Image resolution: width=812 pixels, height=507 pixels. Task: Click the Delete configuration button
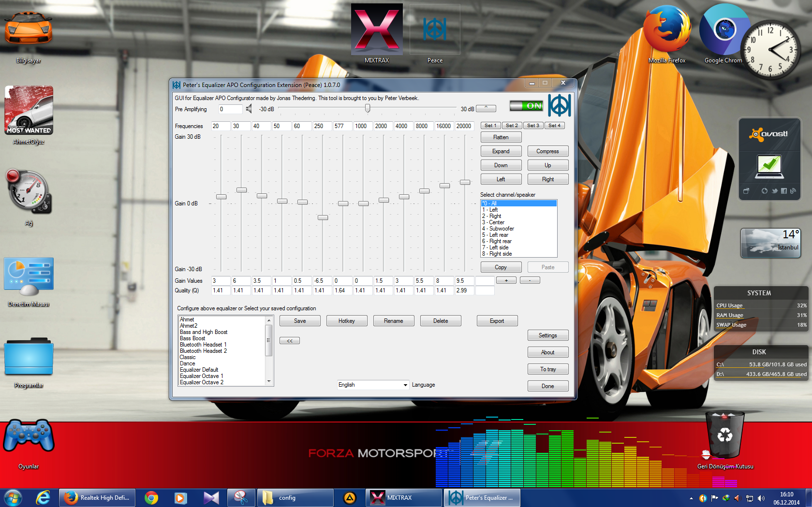pyautogui.click(x=441, y=321)
